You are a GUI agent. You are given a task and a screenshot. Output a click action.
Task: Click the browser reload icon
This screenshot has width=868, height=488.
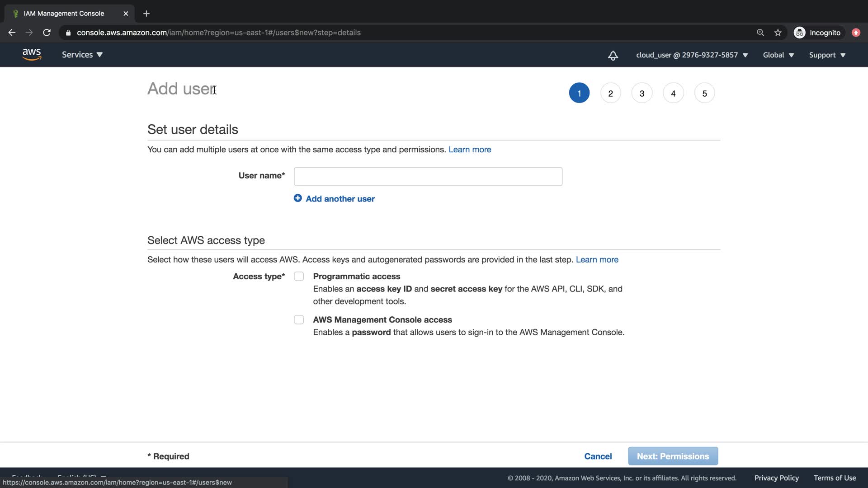[47, 33]
